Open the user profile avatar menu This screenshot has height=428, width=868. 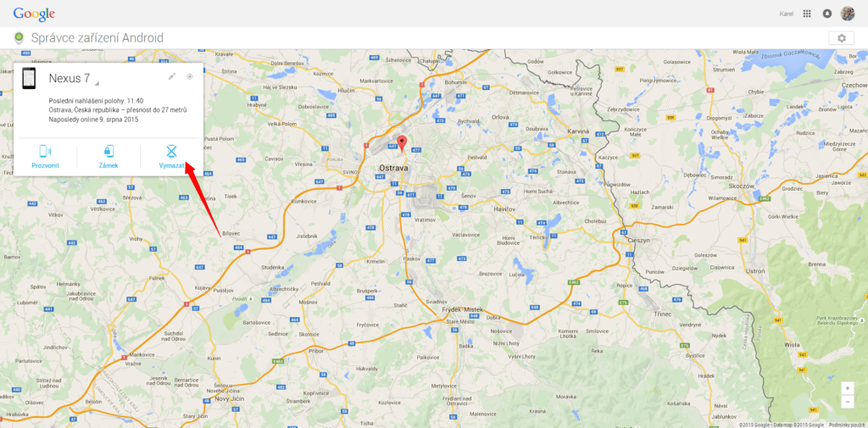[848, 14]
